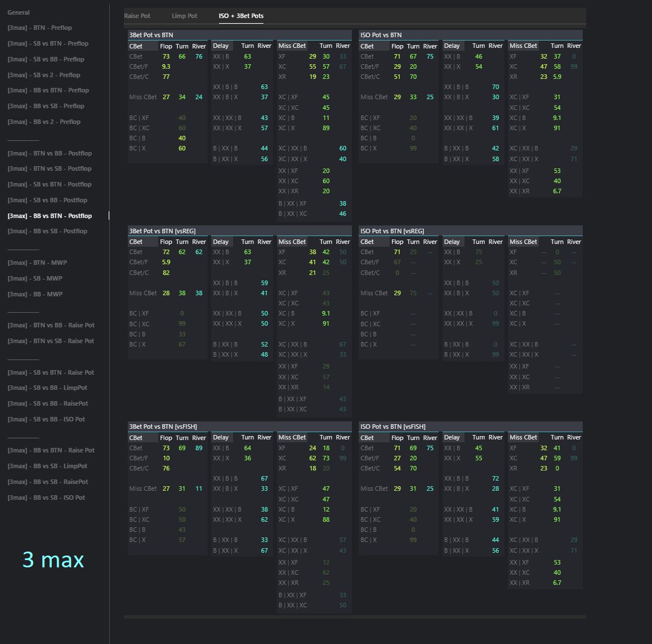Switch to the Raise Pot tab

click(x=137, y=16)
